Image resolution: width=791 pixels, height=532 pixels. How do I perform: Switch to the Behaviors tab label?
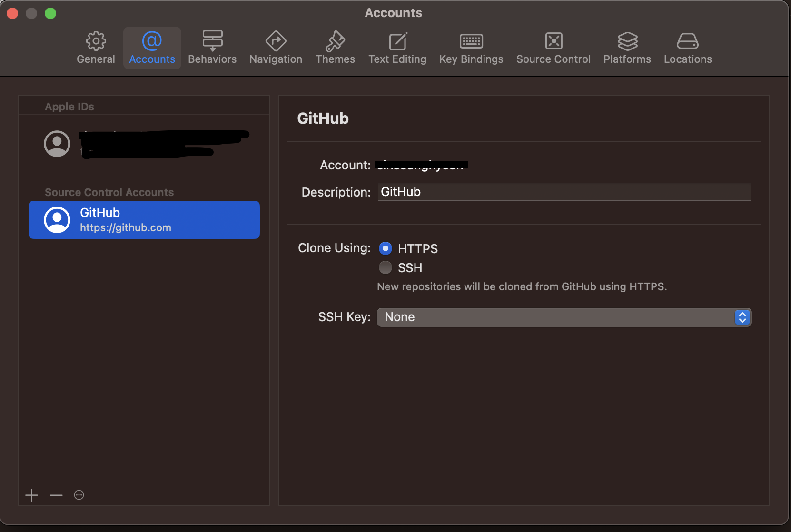[212, 59]
